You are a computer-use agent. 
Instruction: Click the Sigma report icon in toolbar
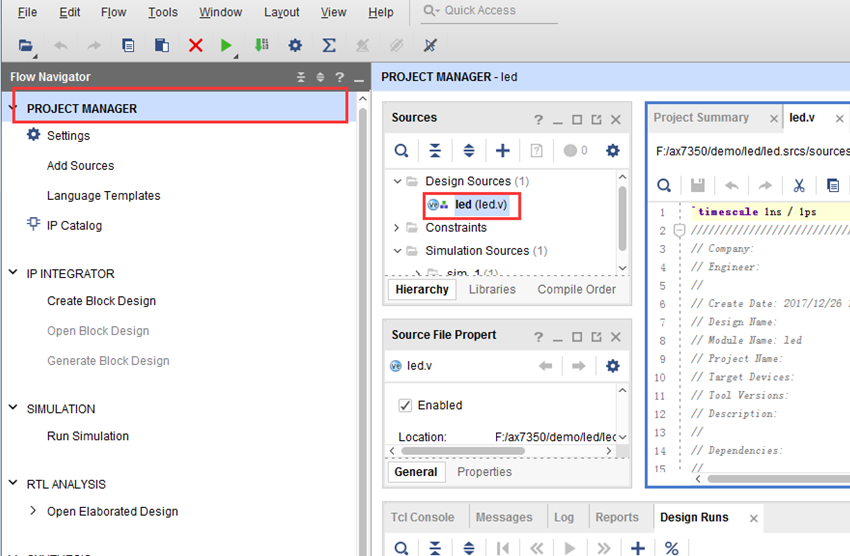[329, 46]
